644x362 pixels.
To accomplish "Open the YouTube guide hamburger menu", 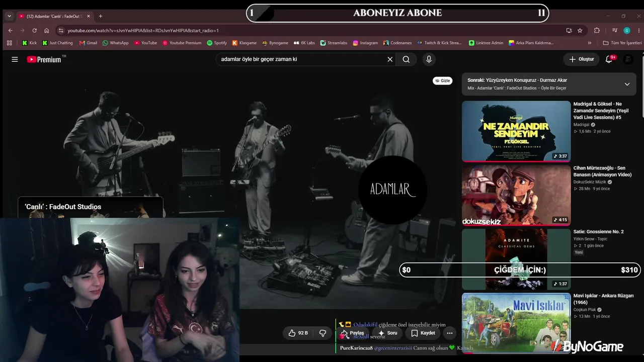I will click(15, 59).
